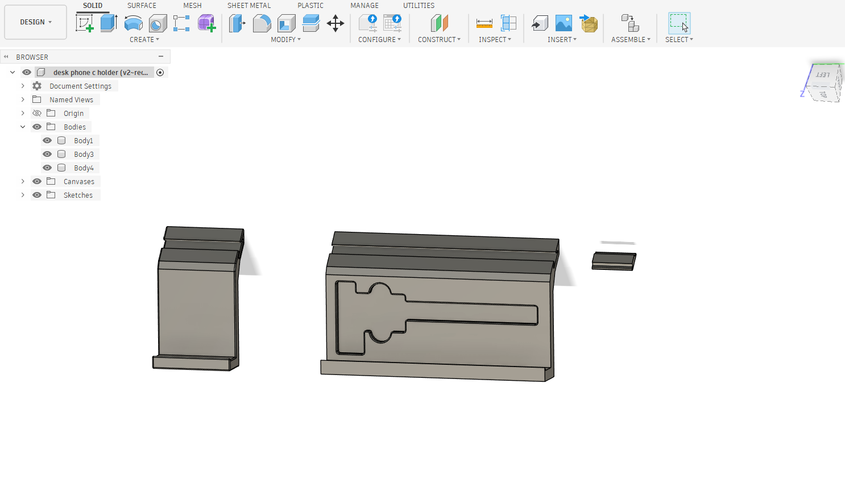Hide Body1 using its eye icon
Viewport: 845px width, 504px height.
tap(47, 140)
